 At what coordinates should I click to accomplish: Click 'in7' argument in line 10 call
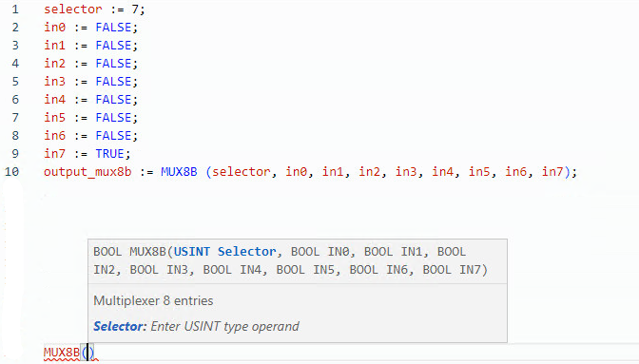(552, 172)
